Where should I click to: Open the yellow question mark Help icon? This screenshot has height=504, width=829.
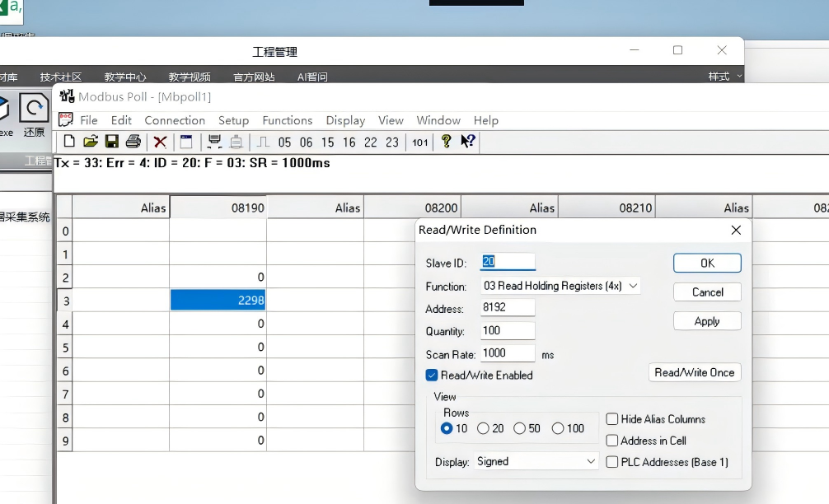coord(447,142)
